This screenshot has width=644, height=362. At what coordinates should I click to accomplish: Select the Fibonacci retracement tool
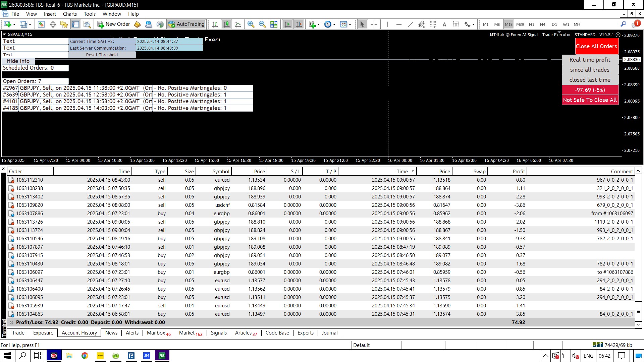click(x=433, y=24)
